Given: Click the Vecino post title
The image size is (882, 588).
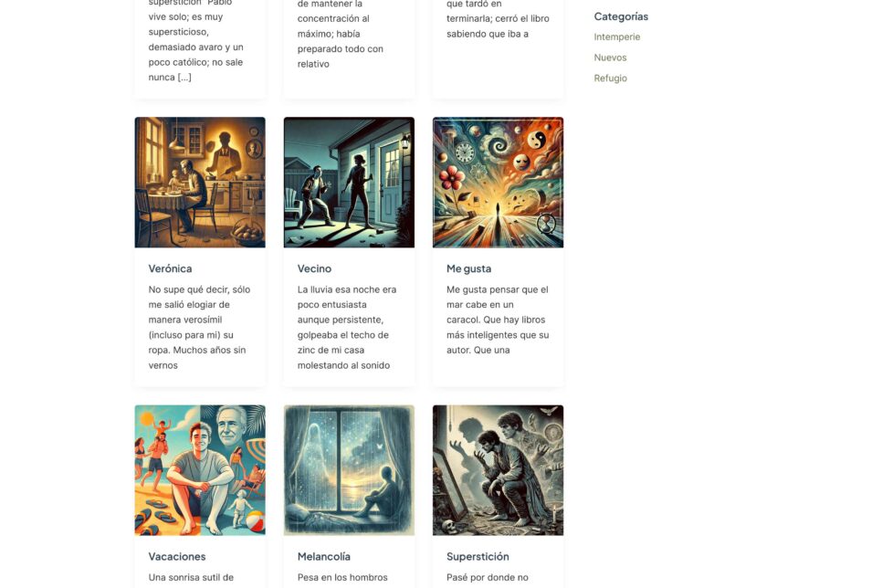Looking at the screenshot, I should 314,269.
